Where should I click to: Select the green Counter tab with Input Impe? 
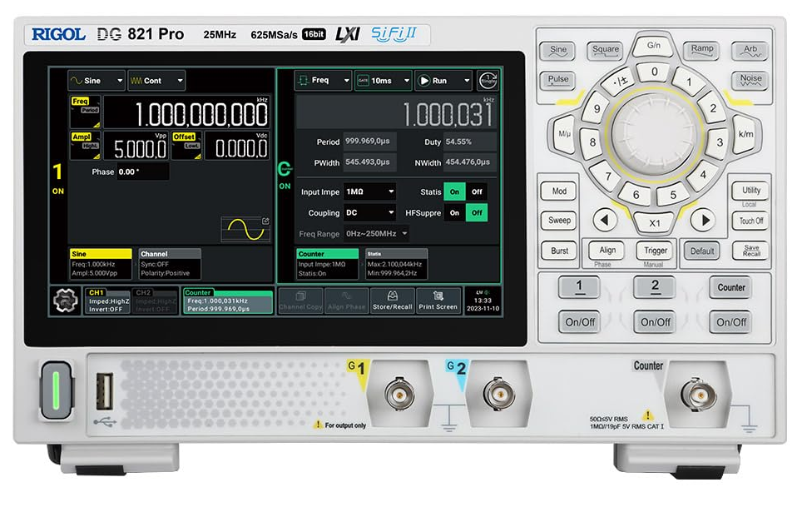tap(328, 264)
